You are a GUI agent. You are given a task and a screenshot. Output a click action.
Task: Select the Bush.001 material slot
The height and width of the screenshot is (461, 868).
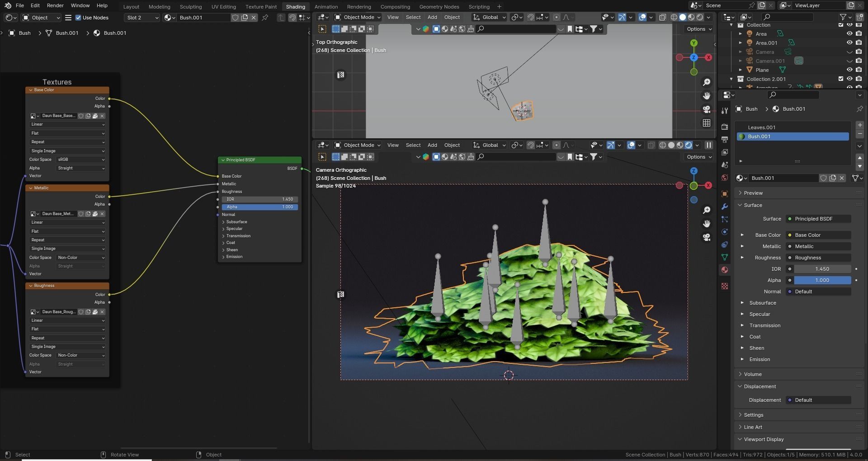pos(793,136)
